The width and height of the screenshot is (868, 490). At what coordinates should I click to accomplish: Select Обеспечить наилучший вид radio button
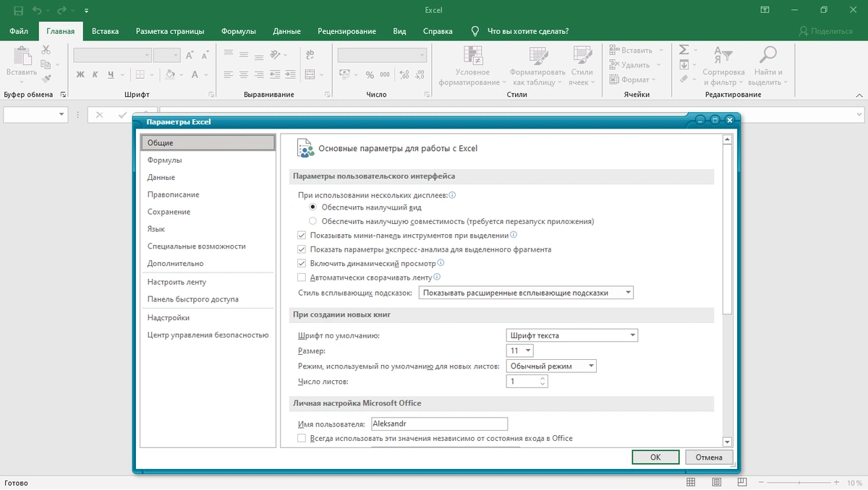[312, 207]
